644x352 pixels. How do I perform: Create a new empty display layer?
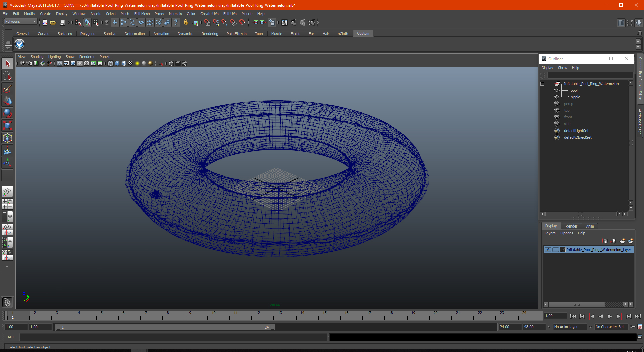(x=622, y=241)
